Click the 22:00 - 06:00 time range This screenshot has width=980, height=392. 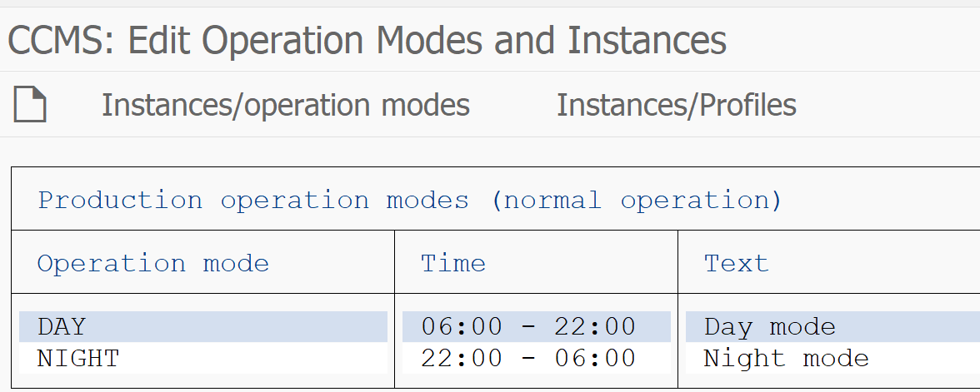528,358
